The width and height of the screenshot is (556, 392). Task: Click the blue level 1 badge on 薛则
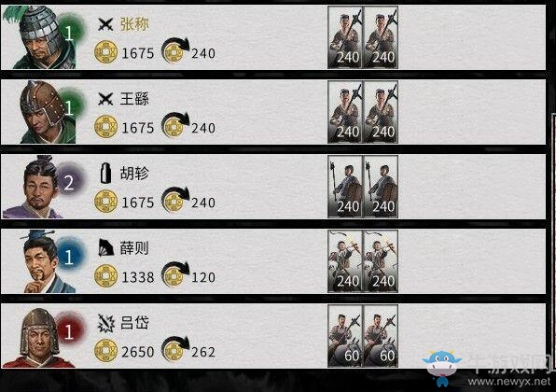pos(70,256)
